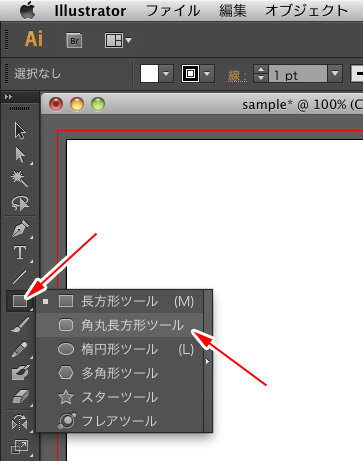Viewport: 363px width, 461px height.
Task: Select the Magic Wand tool
Action: pos(20,179)
